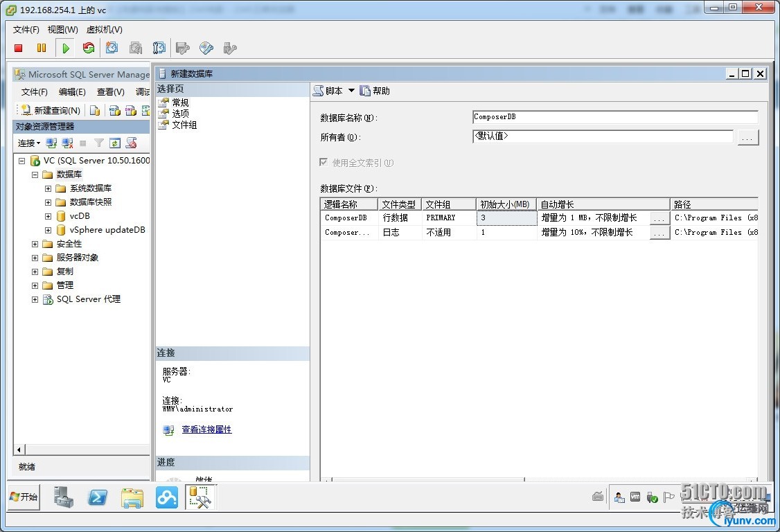The width and height of the screenshot is (780, 532).
Task: Click the 帮助 button in the dialog
Action: [x=379, y=90]
